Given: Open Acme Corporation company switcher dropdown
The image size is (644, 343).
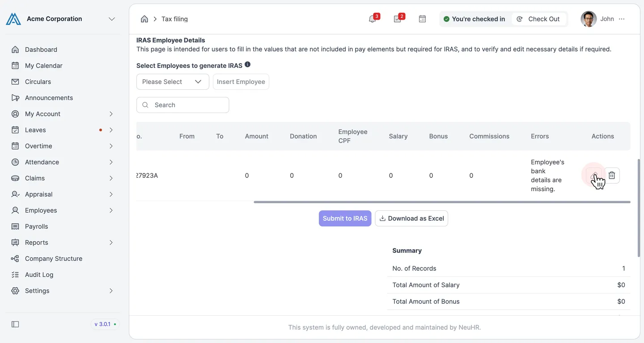Looking at the screenshot, I should point(112,19).
